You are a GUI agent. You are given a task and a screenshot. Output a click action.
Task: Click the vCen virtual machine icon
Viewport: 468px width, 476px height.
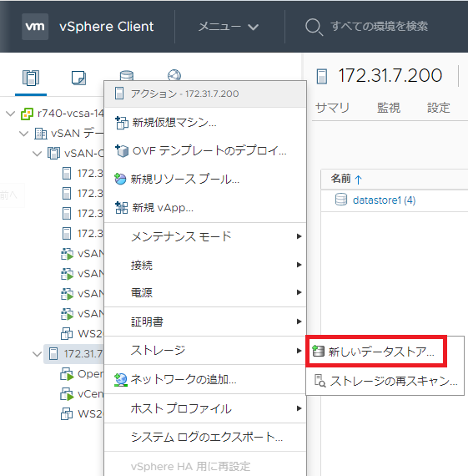(x=67, y=394)
